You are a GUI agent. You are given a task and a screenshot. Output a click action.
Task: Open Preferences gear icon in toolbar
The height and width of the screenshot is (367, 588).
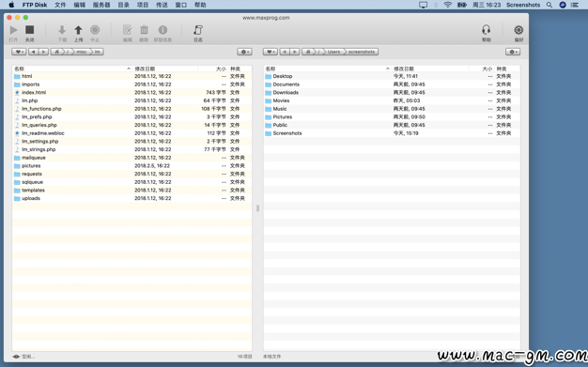click(518, 30)
